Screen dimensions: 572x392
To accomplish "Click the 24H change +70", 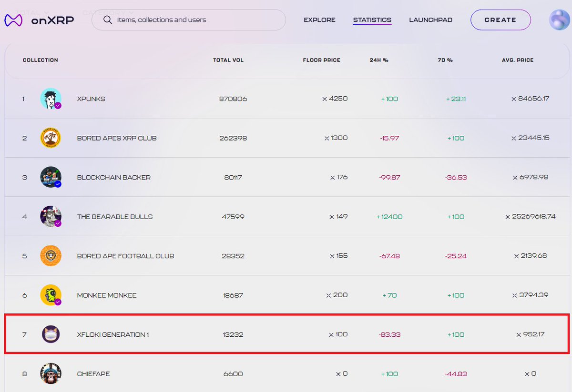I will click(x=389, y=295).
